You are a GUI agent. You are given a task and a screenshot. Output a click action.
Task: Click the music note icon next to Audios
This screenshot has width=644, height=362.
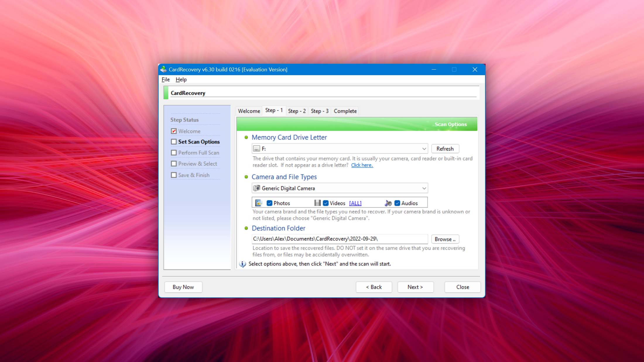coord(388,203)
